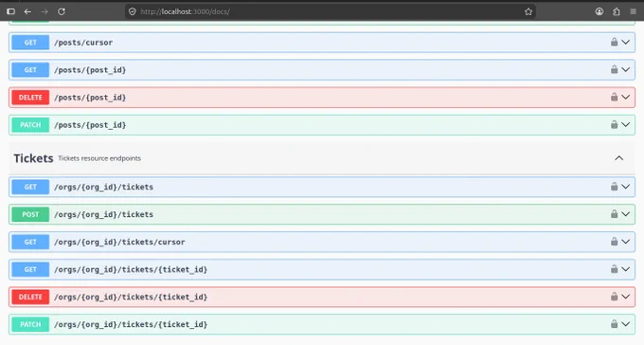Click the lock icon on PATCH /orgs/{org_id}/tickets/{ticket_id}
The width and height of the screenshot is (644, 345).
(x=614, y=324)
